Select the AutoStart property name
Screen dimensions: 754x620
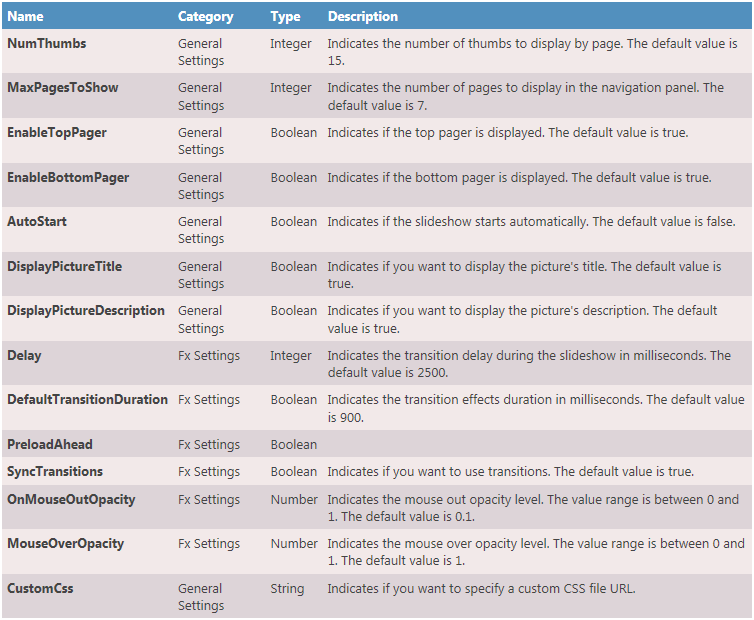coord(37,222)
